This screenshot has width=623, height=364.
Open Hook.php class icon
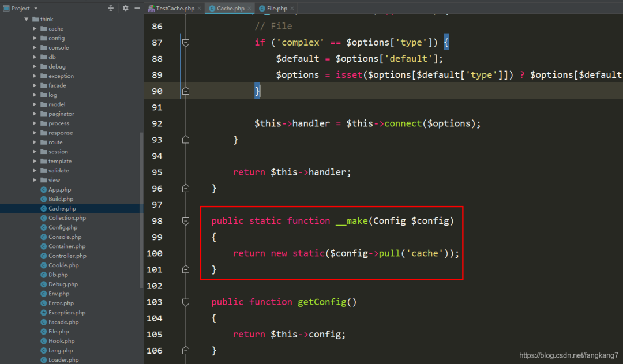pos(44,341)
